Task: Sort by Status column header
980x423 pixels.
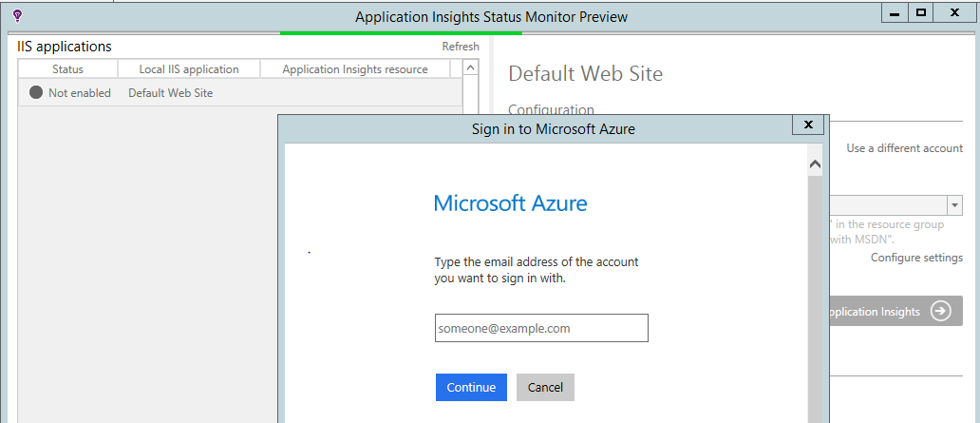Action: (67, 69)
